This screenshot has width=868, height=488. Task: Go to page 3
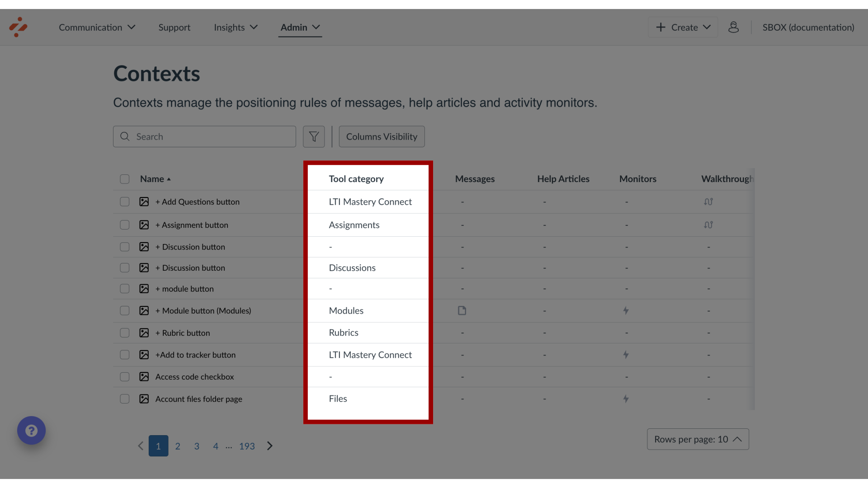[197, 446]
